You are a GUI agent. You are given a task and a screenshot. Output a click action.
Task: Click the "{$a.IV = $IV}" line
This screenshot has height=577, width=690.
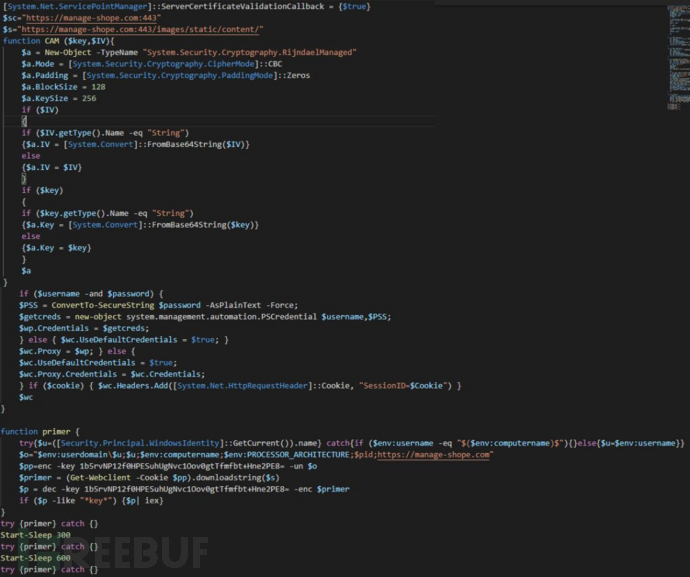tap(51, 167)
